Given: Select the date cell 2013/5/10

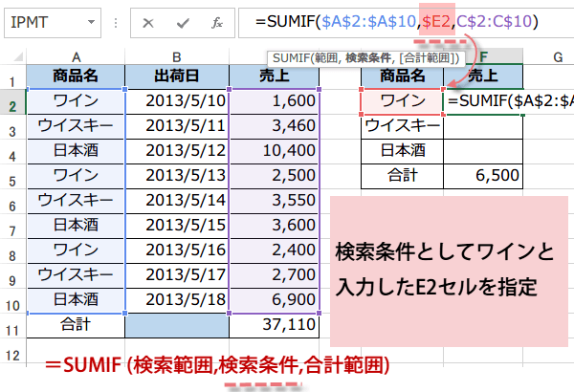Looking at the screenshot, I should pos(177,101).
